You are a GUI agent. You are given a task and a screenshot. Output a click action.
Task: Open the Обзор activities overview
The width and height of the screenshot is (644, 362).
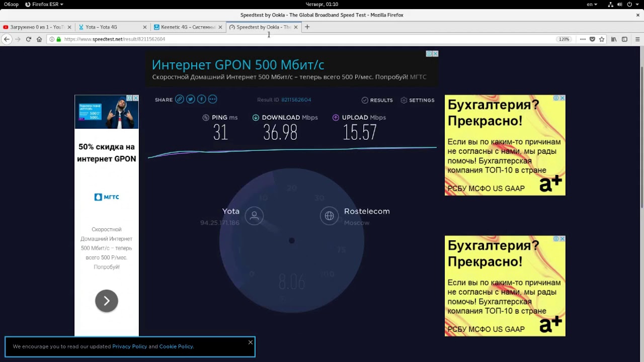11,4
